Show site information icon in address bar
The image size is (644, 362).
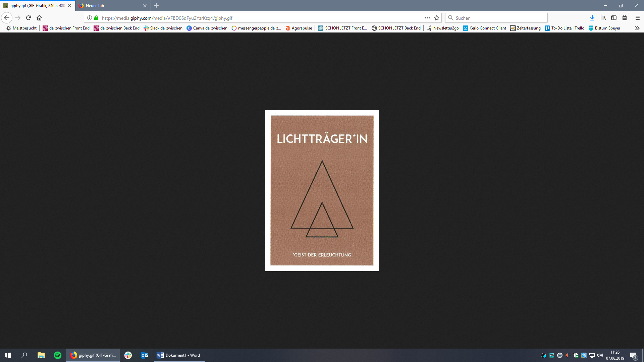(90, 18)
